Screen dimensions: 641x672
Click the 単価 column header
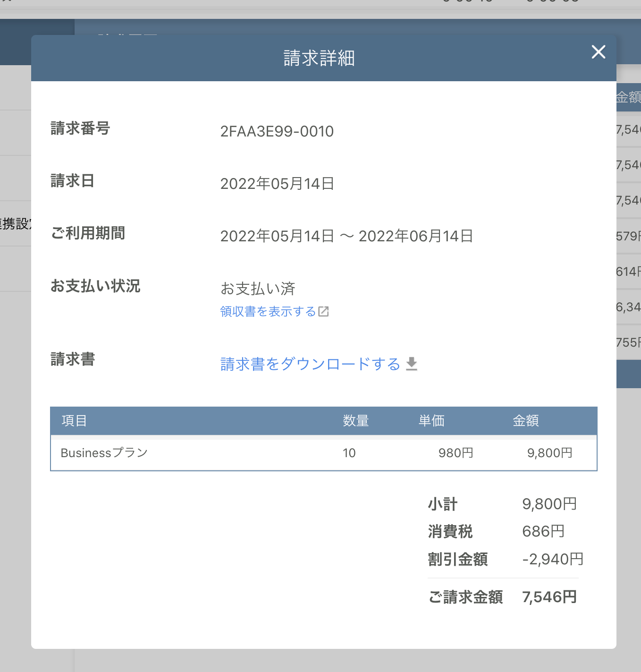pos(431,421)
